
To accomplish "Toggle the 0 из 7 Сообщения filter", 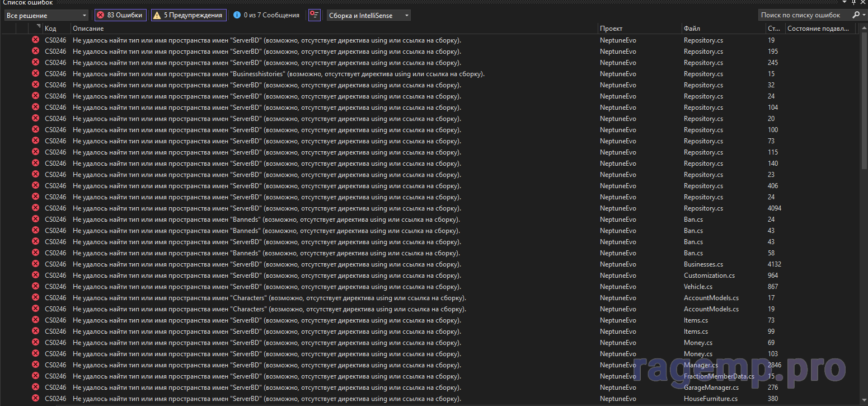I will pyautogui.click(x=266, y=15).
